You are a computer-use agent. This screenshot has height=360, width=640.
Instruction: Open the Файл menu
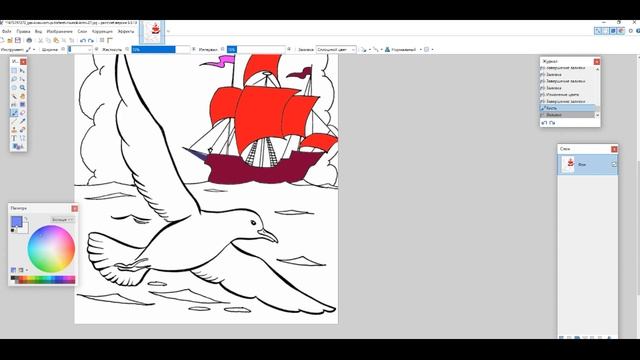tap(7, 31)
